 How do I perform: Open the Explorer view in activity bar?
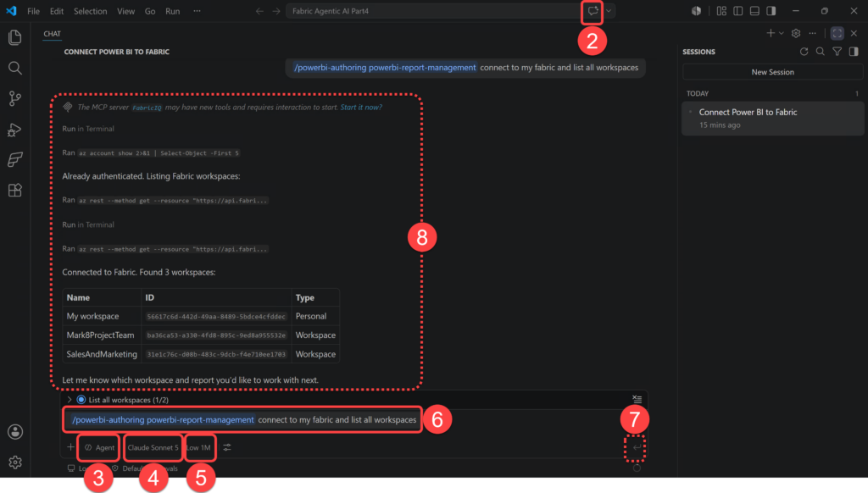click(x=15, y=37)
